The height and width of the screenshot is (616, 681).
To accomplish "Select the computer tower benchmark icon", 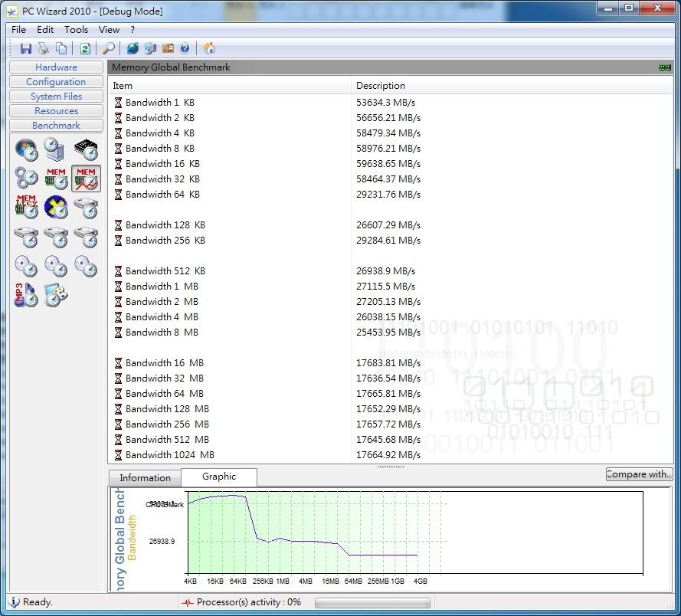I will 55,149.
